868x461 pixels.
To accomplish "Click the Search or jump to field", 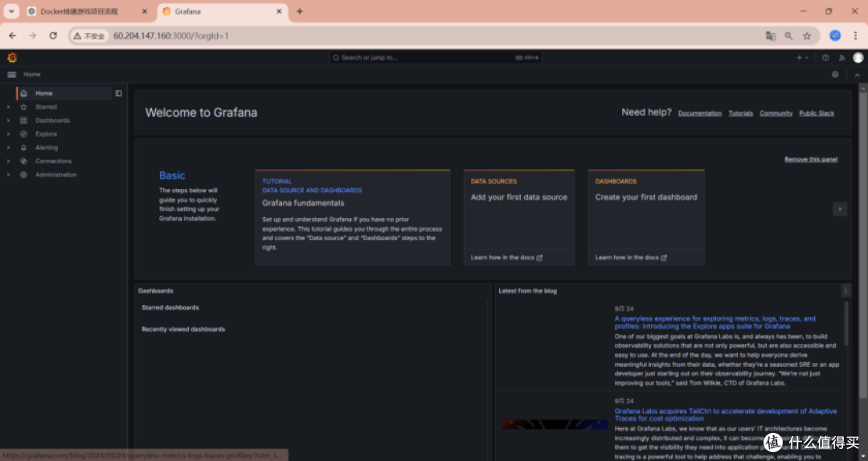I will tap(435, 58).
